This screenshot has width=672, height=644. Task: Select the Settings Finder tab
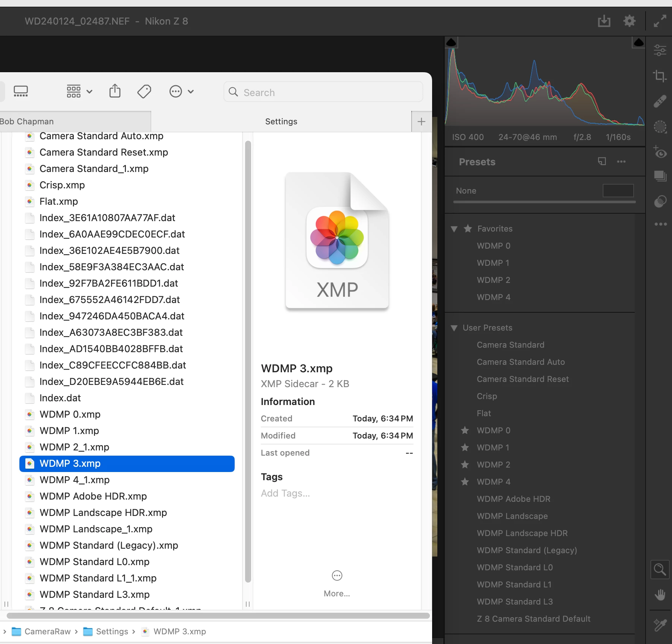click(x=281, y=121)
